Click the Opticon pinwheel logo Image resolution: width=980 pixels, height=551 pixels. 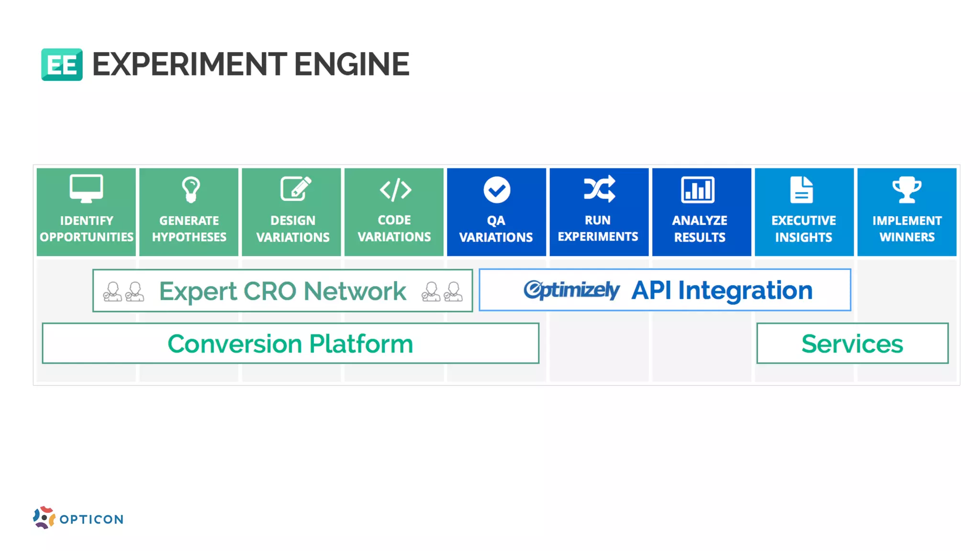click(x=44, y=518)
